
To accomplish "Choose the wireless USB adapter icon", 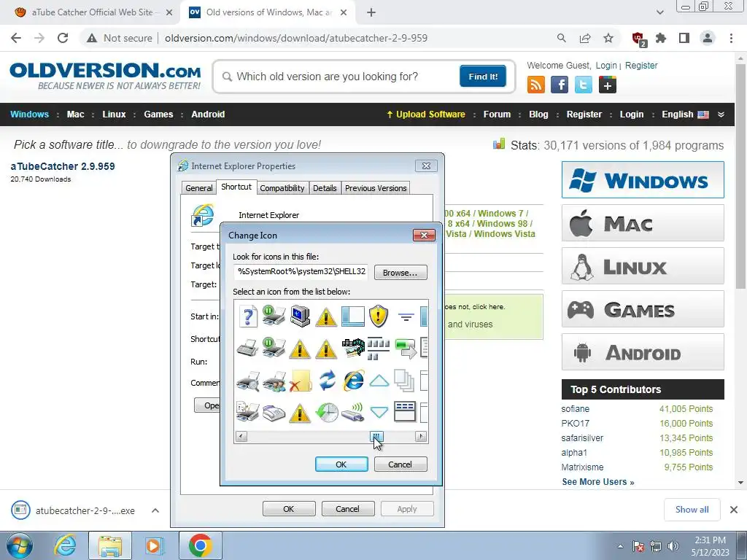I will pyautogui.click(x=353, y=413).
